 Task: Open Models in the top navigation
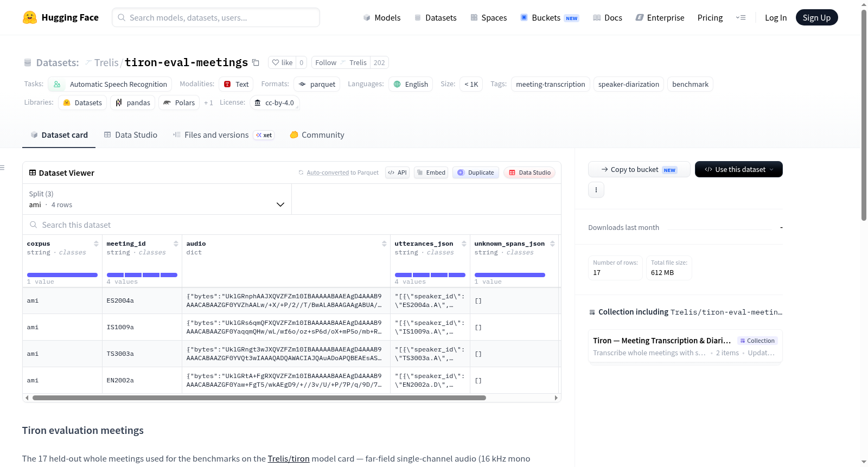[x=382, y=18]
